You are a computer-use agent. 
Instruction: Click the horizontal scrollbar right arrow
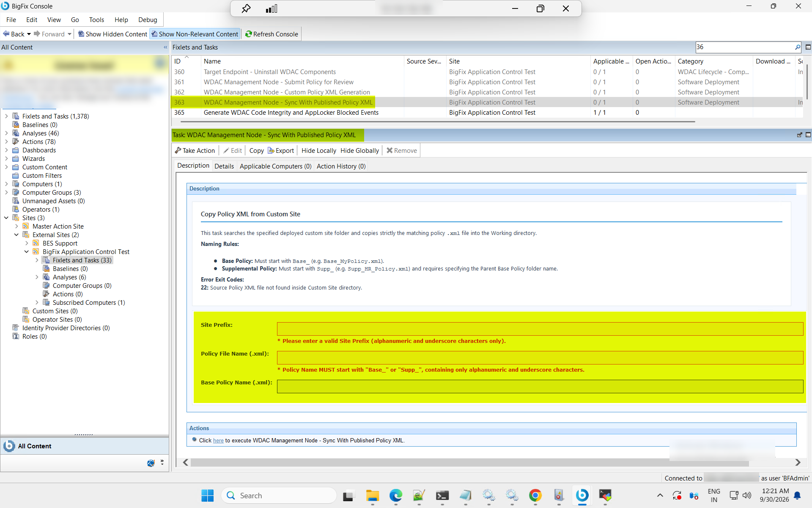(x=798, y=462)
